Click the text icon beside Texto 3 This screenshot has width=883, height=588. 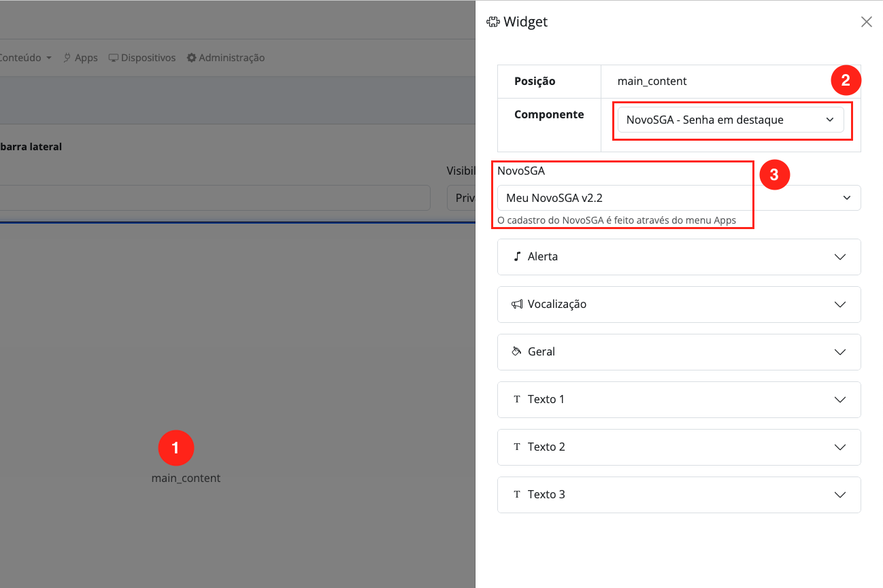(517, 494)
